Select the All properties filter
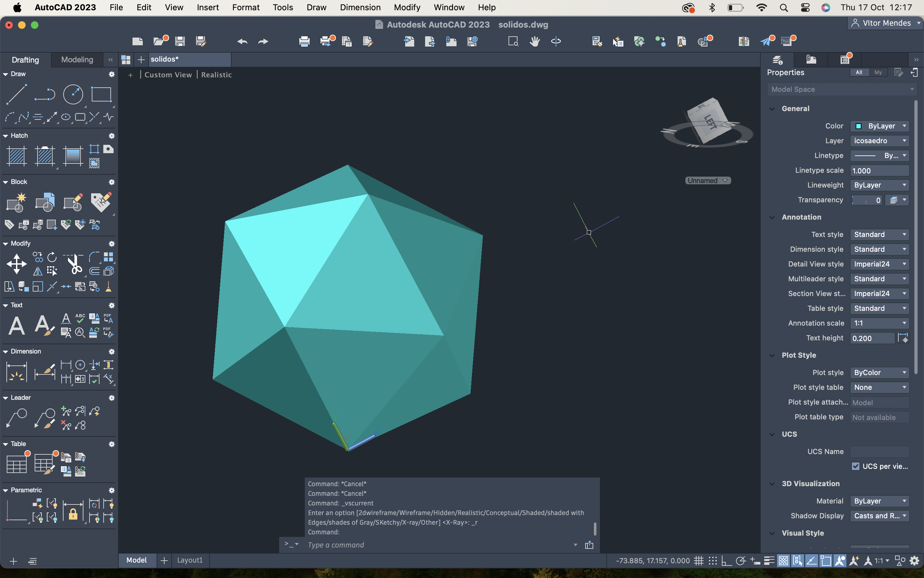The height and width of the screenshot is (578, 924). (x=859, y=72)
